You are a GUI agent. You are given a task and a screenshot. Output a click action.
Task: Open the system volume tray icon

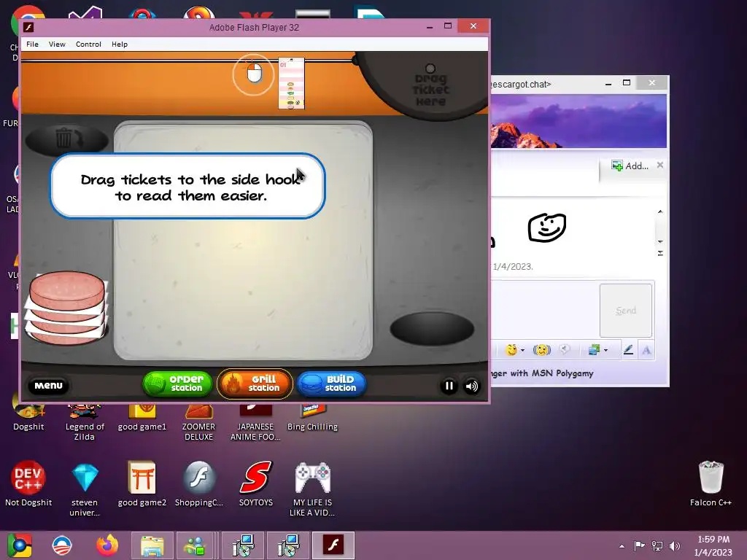coord(675,545)
